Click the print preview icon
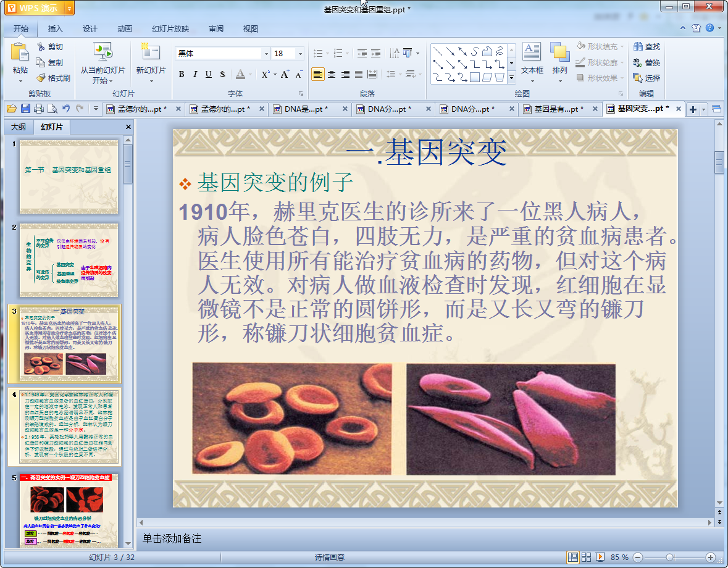 click(52, 109)
